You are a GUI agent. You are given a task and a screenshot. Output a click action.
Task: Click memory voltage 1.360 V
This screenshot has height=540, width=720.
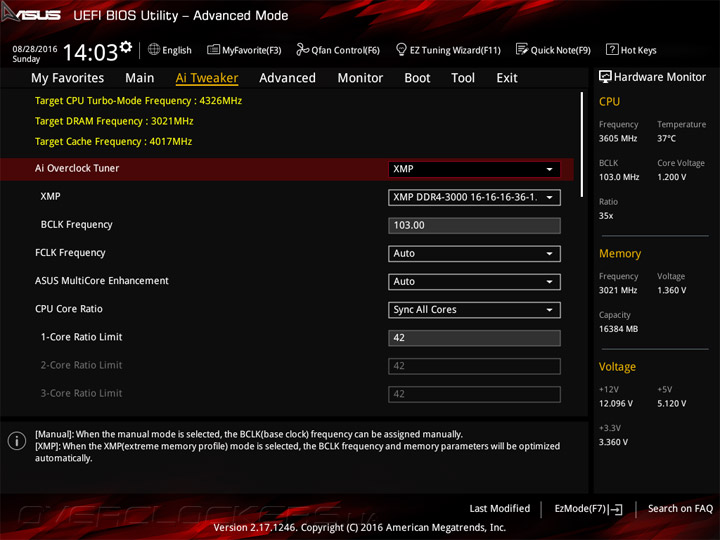[x=671, y=290]
